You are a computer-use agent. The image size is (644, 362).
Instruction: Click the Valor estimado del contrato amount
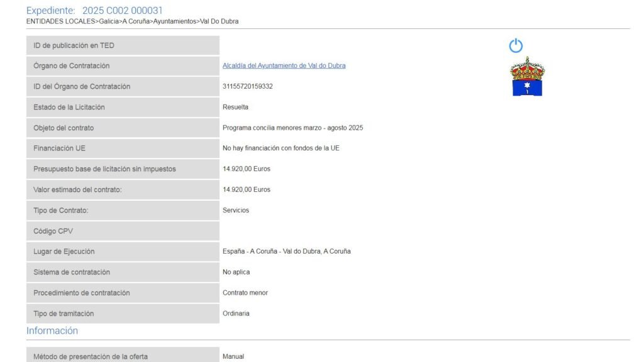pos(247,189)
